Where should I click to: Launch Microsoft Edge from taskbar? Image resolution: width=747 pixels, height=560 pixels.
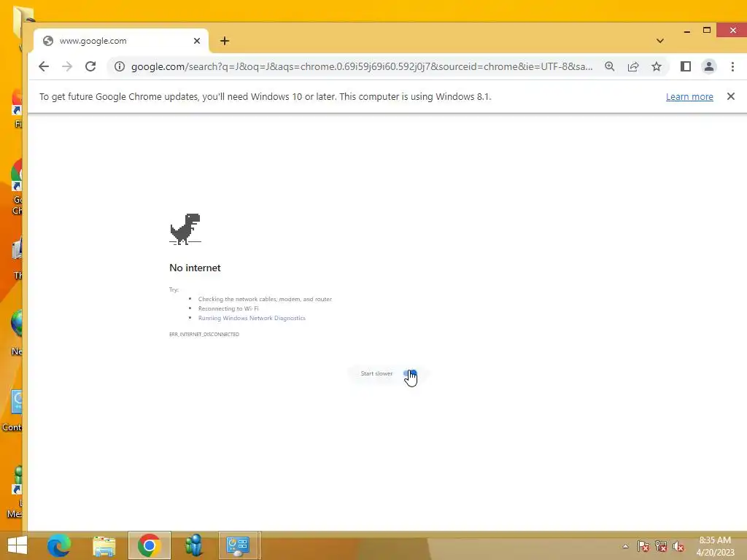click(x=59, y=545)
